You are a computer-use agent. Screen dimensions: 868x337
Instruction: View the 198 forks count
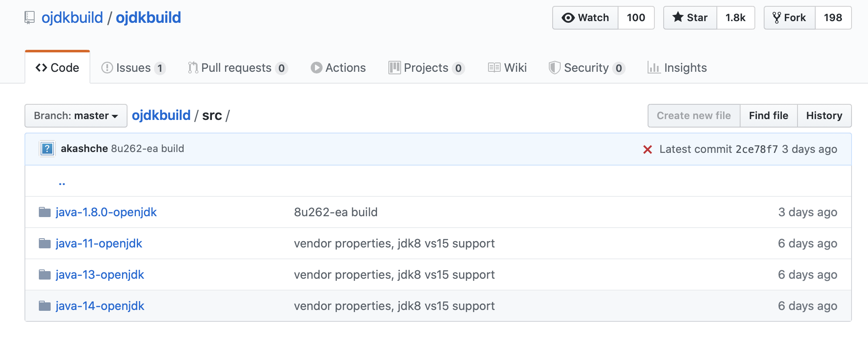coord(833,18)
